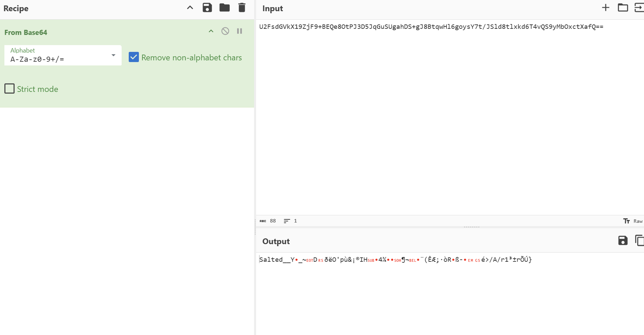This screenshot has height=335, width=644.
Task: Save output to file
Action: (623, 241)
